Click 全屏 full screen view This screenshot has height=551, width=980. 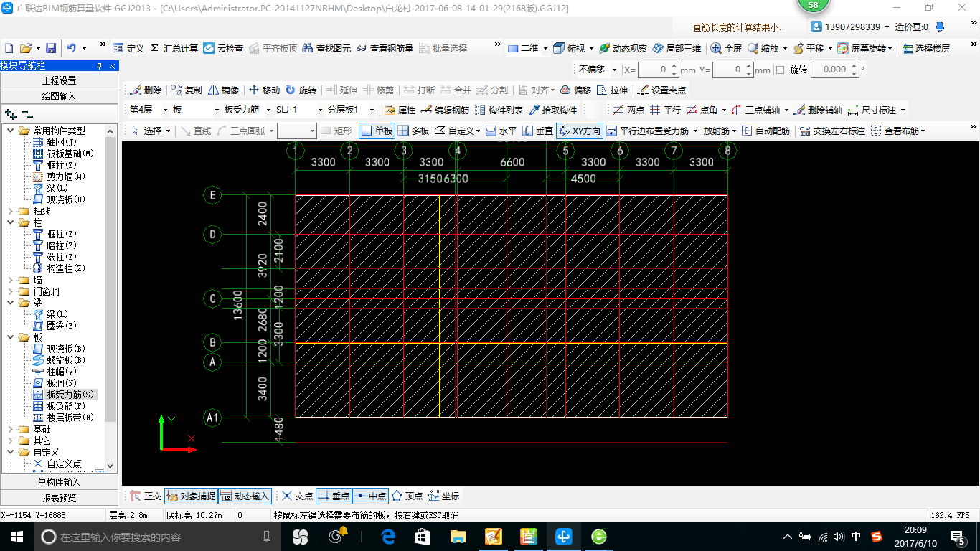tap(726, 48)
